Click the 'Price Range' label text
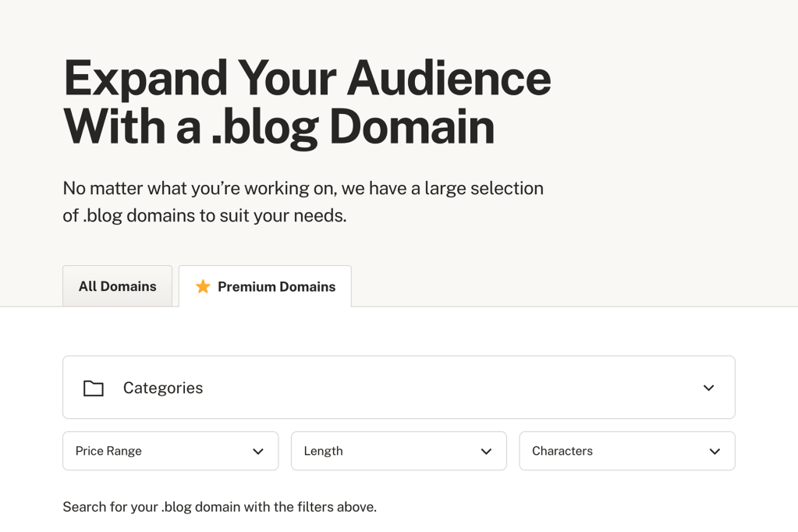 pyautogui.click(x=108, y=451)
